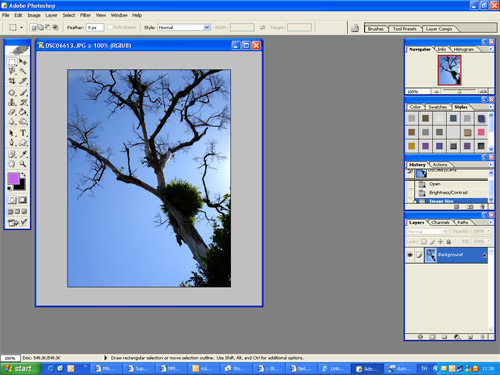Image resolution: width=500 pixels, height=375 pixels.
Task: Switch to the Histogram tab
Action: (464, 49)
